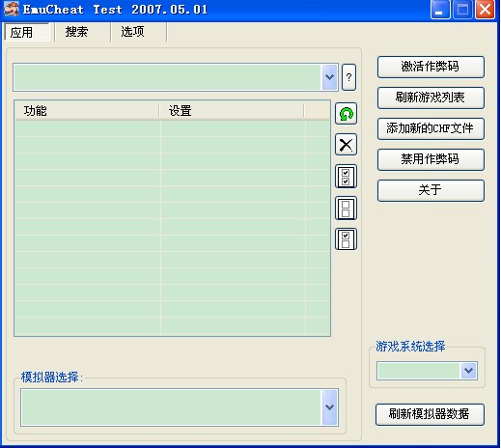Click the question mark help button
The height and width of the screenshot is (448, 501).
point(348,77)
